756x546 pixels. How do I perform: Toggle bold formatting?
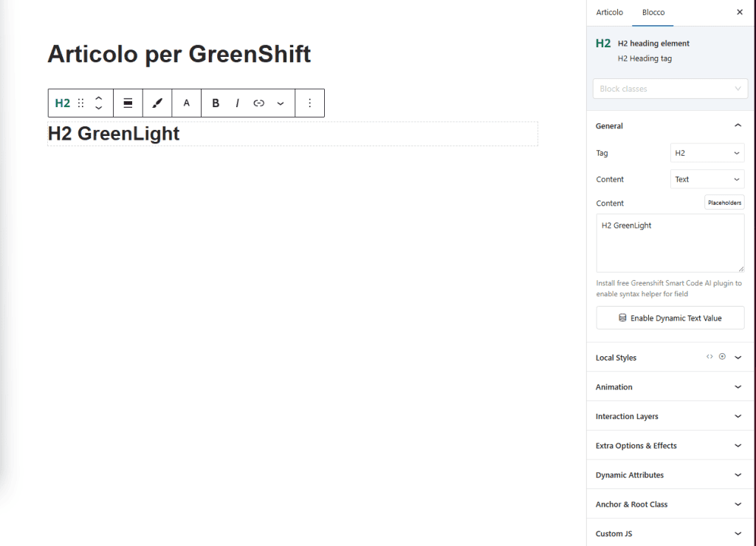pyautogui.click(x=216, y=103)
